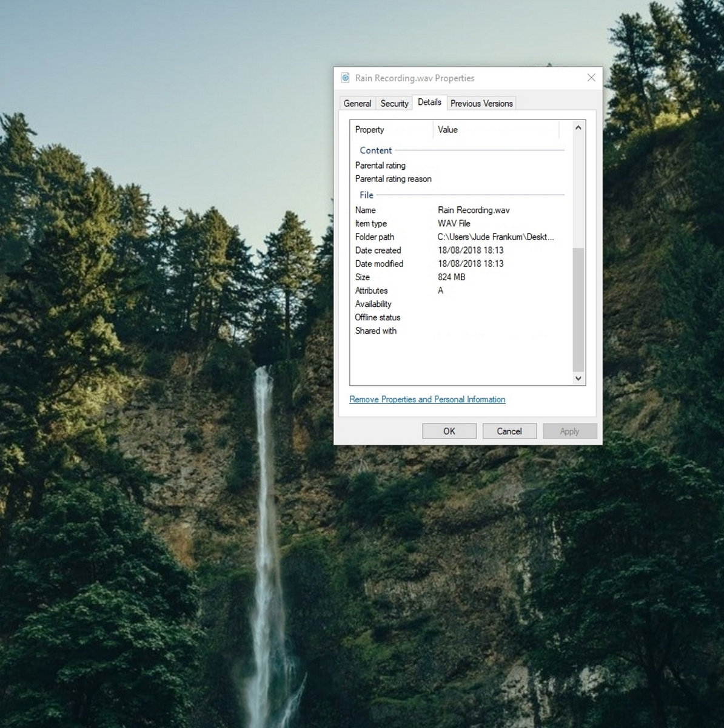The image size is (724, 728).
Task: Click the Value column header
Action: pyautogui.click(x=495, y=130)
